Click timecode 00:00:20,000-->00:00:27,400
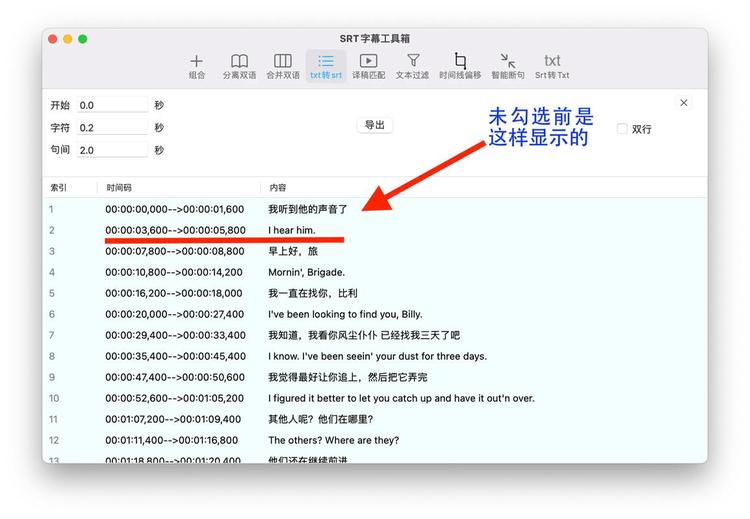Screen dimensions: 750x519 click(x=175, y=314)
